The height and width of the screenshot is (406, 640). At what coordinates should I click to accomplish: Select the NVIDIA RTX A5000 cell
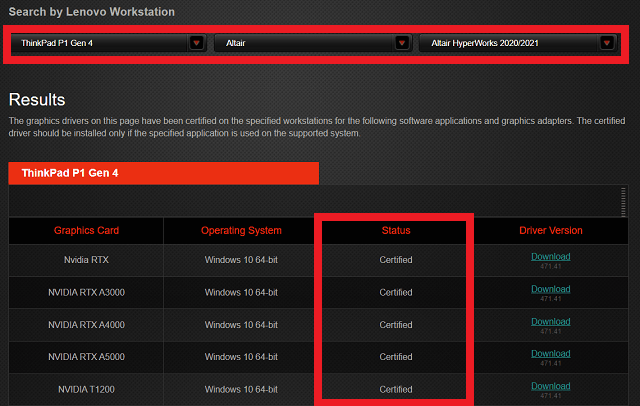pos(86,357)
